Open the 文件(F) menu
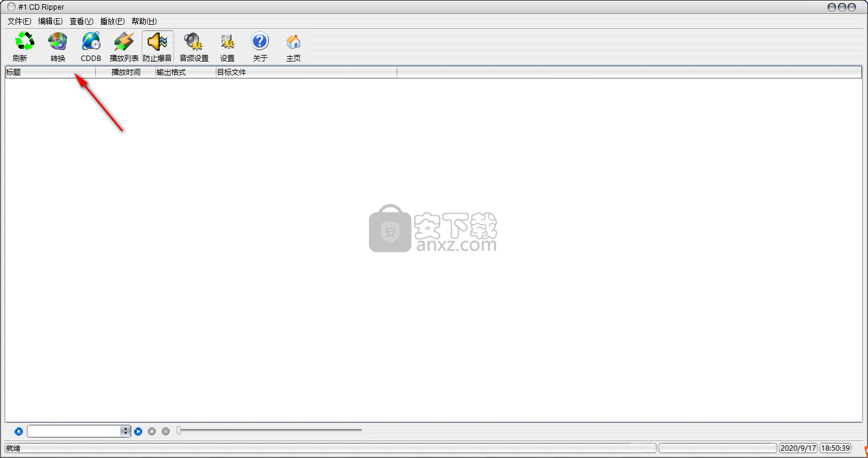868x458 pixels. point(19,21)
